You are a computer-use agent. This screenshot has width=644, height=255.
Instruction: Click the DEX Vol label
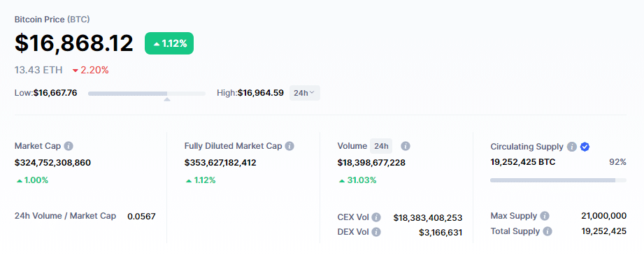(353, 232)
